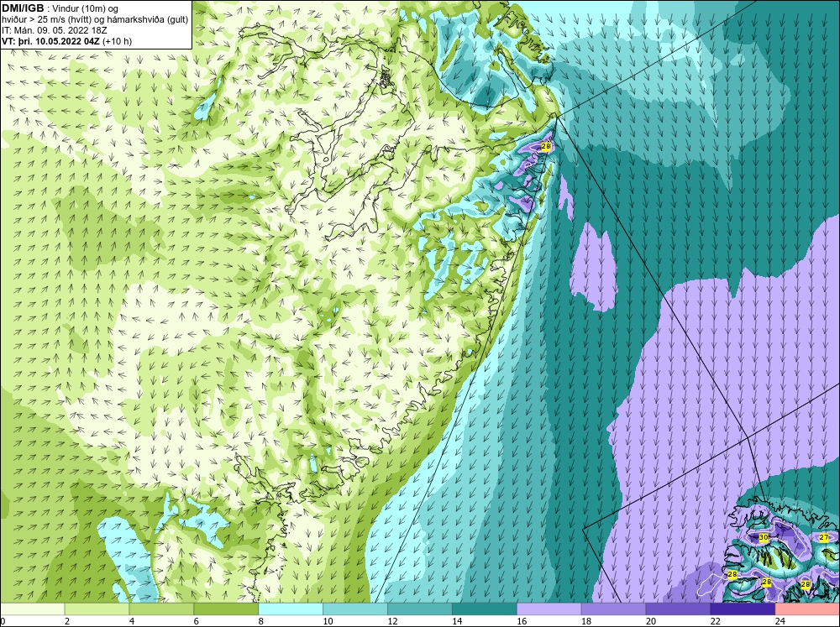840x627 pixels.
Task: Click the '12' legend scale number
Action: coord(392,621)
